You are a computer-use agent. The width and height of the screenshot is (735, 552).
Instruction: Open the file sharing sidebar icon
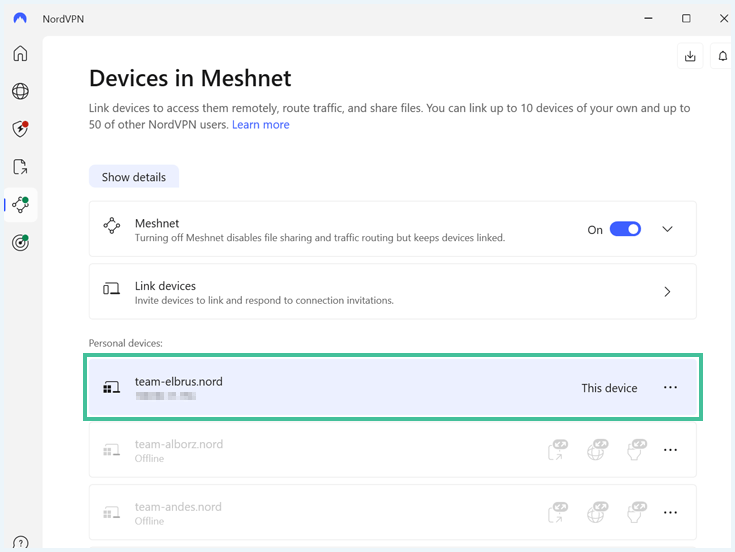click(x=20, y=167)
